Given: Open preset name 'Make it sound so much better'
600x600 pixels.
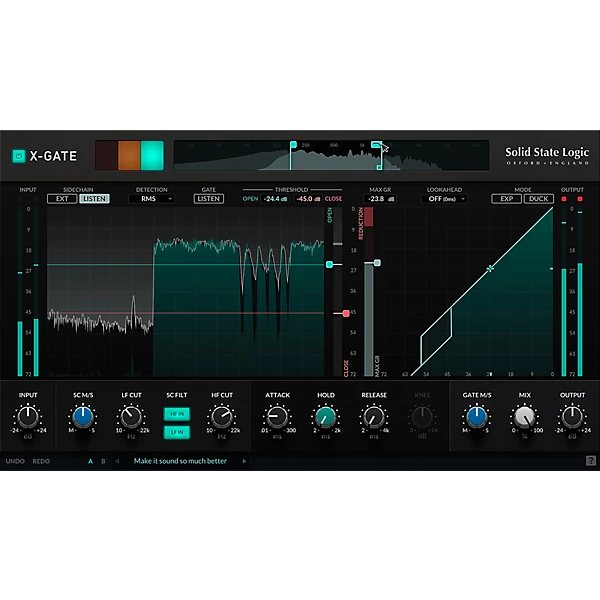Looking at the screenshot, I should tap(180, 461).
